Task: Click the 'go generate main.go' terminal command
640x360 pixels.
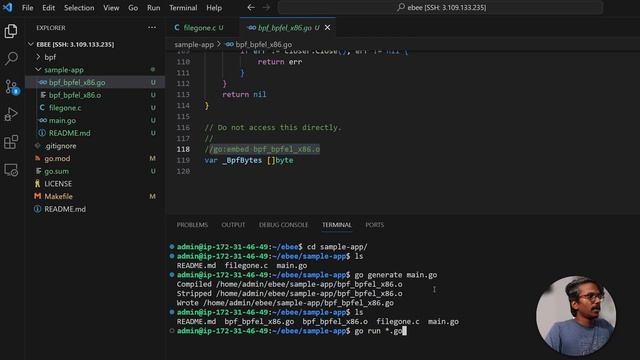Action: pyautogui.click(x=396, y=275)
